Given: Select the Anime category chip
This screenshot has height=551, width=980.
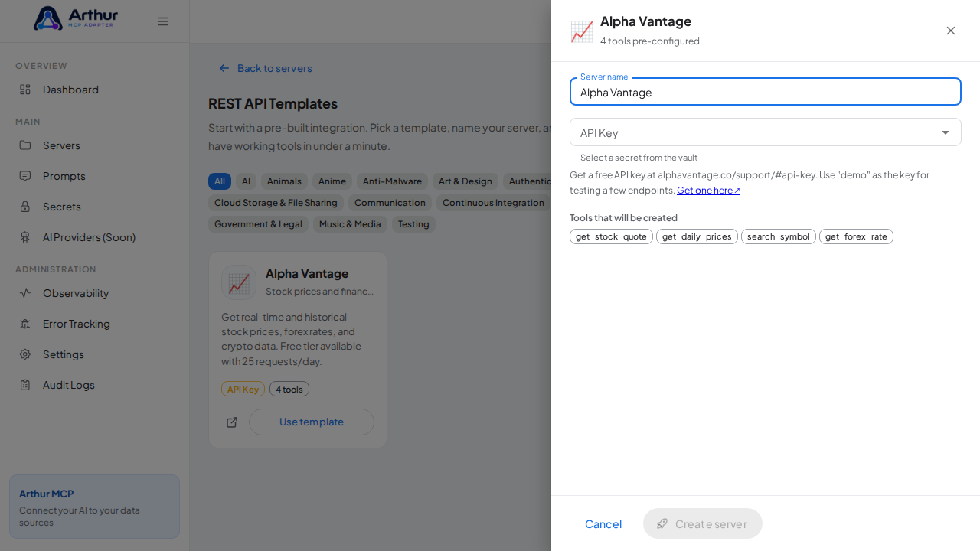Looking at the screenshot, I should [332, 181].
